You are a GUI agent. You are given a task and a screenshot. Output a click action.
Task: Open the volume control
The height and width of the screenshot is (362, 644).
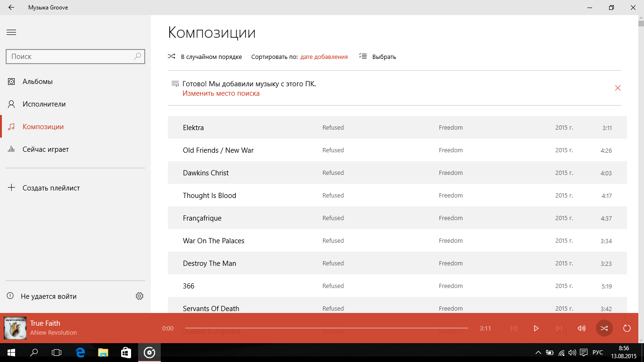(x=582, y=328)
